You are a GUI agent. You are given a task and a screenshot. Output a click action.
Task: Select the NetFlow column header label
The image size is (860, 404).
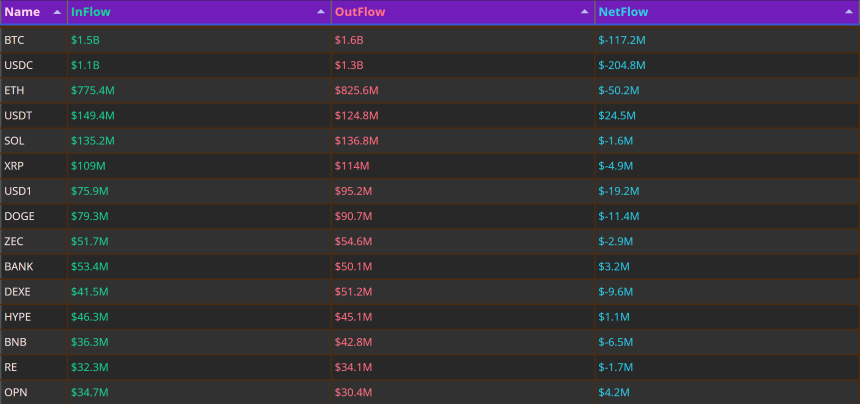tap(623, 12)
